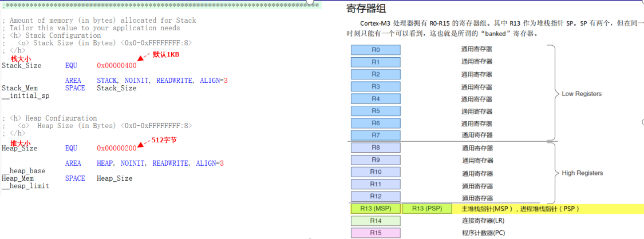Click the AREA HEAP, NOINIT directive line
Viewport: 644px width, 239px height.
(x=144, y=164)
